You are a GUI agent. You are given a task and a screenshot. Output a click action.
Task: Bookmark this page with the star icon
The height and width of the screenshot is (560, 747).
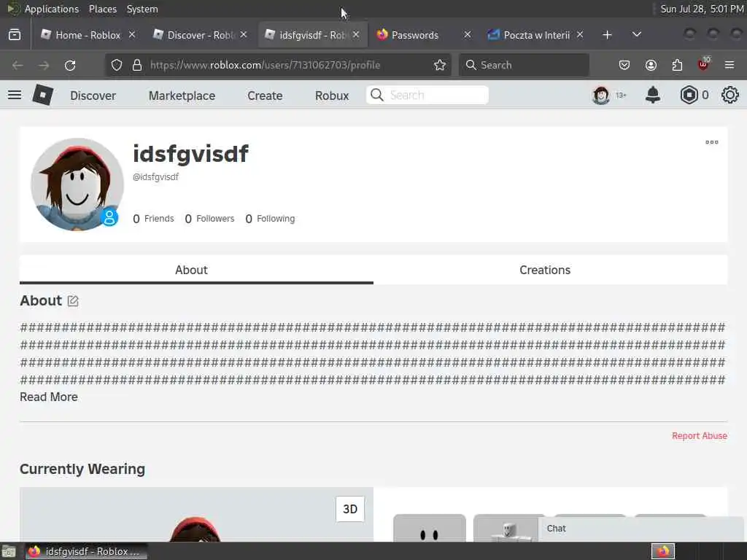(440, 65)
